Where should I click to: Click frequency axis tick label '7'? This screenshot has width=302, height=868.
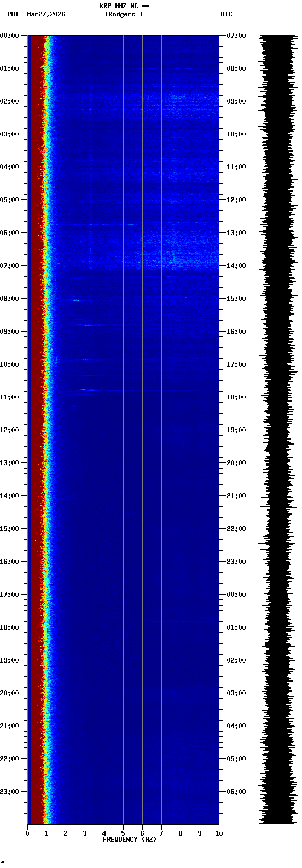pyautogui.click(x=161, y=833)
